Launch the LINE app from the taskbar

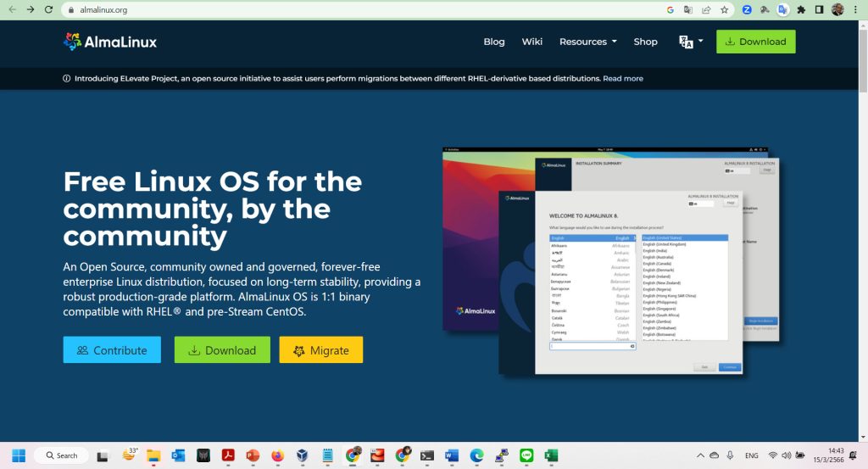526,455
